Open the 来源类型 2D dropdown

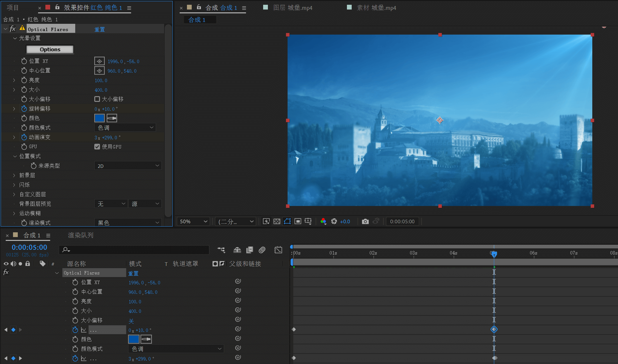pos(128,166)
